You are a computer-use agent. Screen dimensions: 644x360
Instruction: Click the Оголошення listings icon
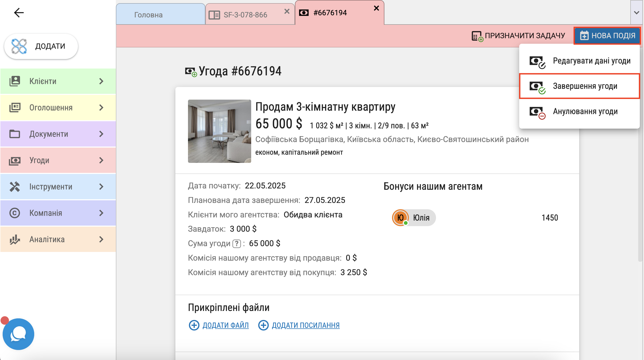(15, 108)
